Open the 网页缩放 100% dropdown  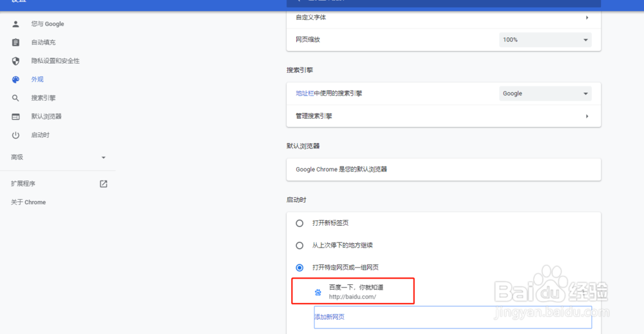point(545,40)
